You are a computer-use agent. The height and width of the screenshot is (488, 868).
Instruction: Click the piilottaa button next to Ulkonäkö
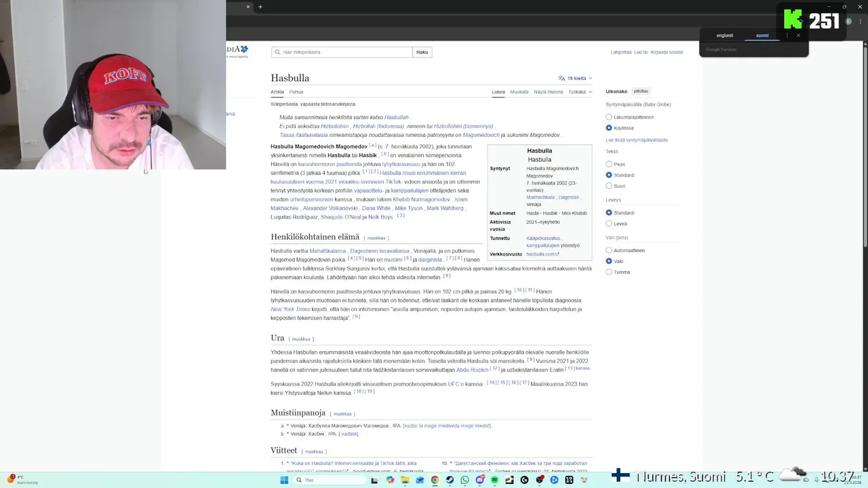641,91
